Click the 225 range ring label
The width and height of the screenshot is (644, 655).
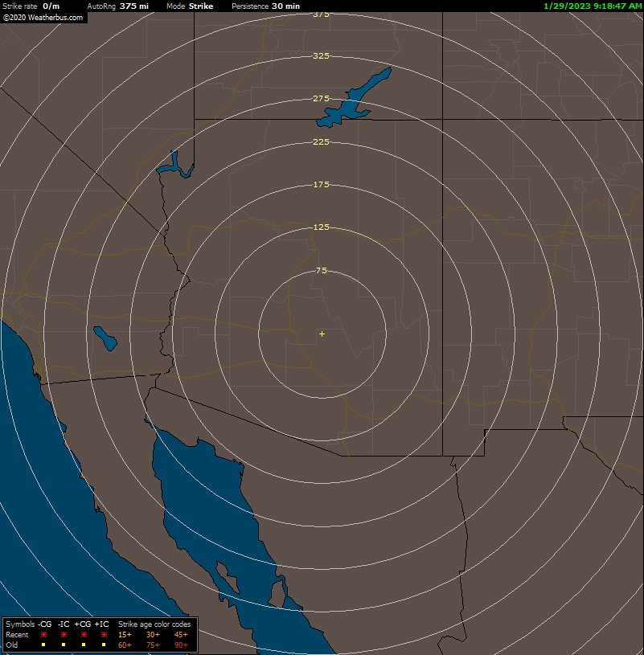tap(321, 141)
